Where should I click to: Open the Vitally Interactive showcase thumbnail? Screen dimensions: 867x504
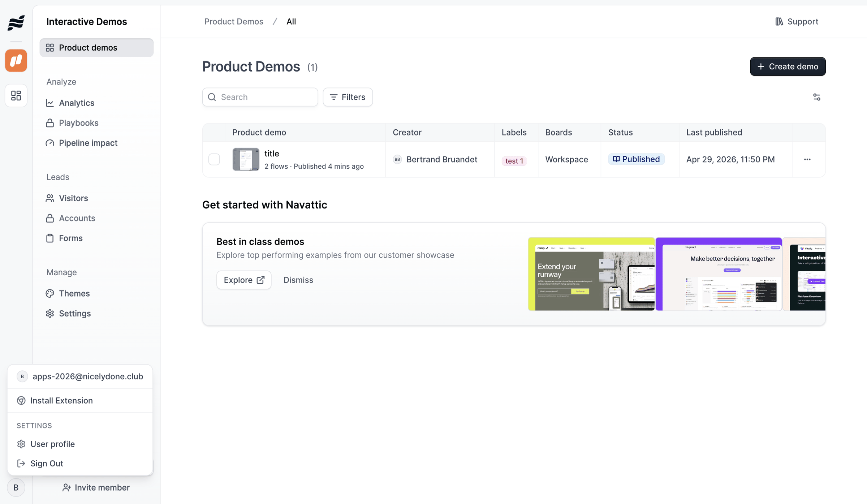pyautogui.click(x=804, y=274)
